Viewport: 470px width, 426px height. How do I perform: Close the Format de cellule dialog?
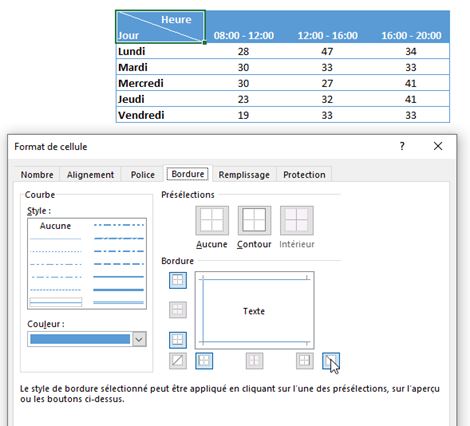tap(438, 146)
